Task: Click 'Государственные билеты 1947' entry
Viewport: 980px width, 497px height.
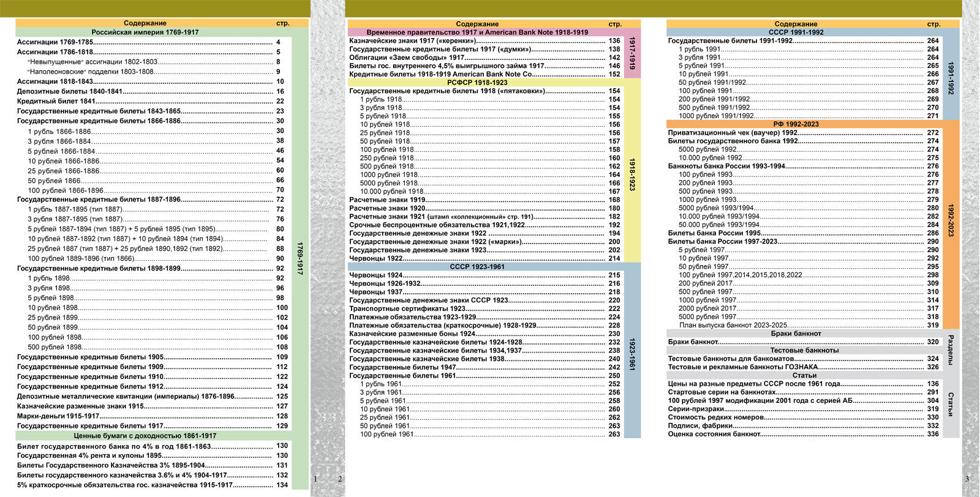Action: point(484,367)
